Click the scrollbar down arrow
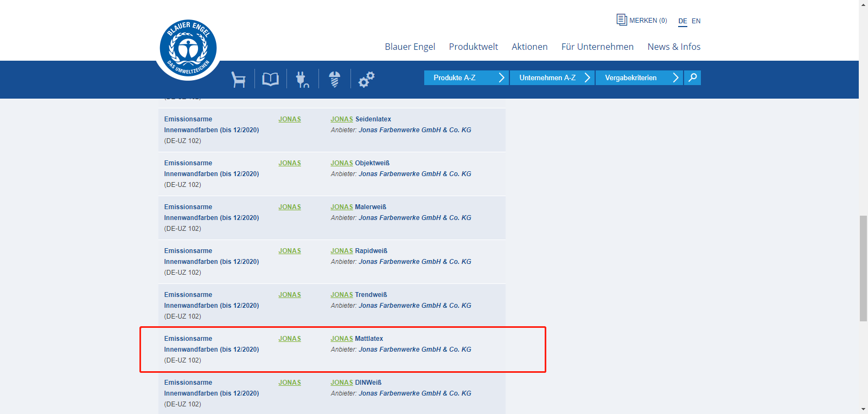Image resolution: width=868 pixels, height=414 pixels. click(x=863, y=409)
